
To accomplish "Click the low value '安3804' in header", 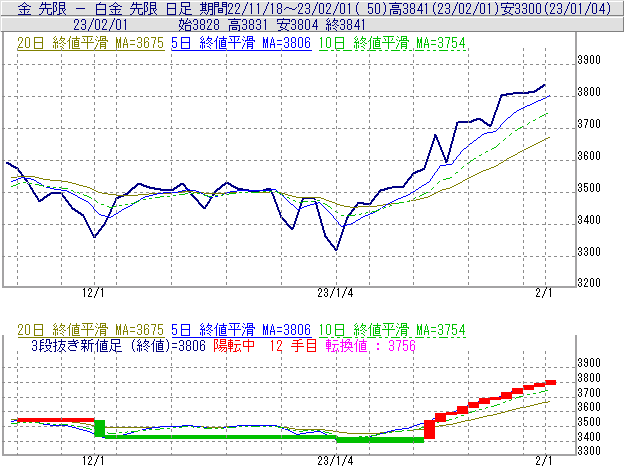I will tap(296, 25).
